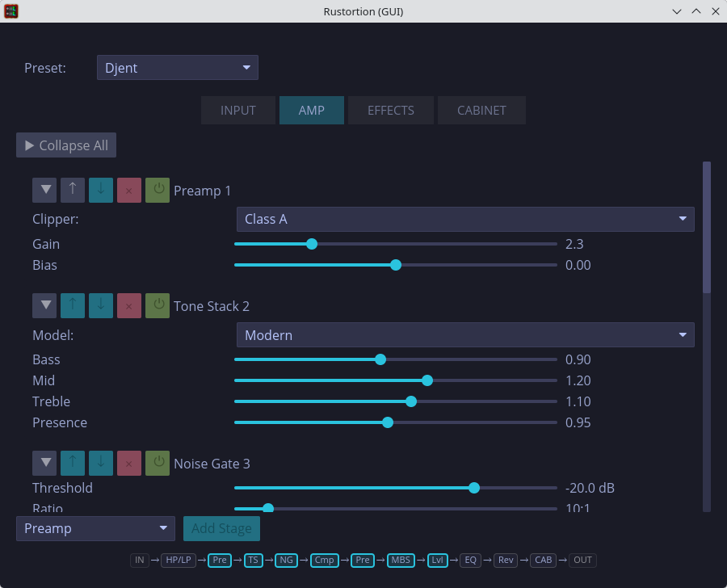Select the second Pre node after Cmp
The width and height of the screenshot is (727, 588).
click(363, 561)
